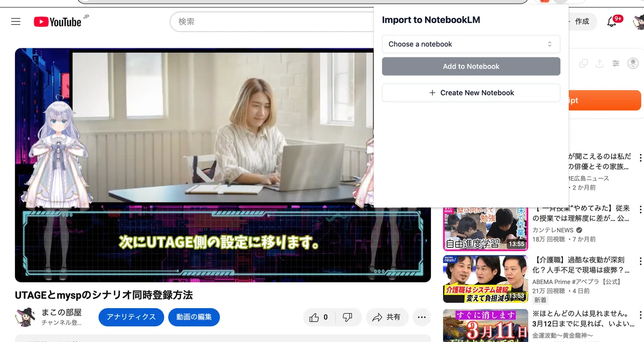Click the 18万 回視聴・7 か月前 text
This screenshot has width=644, height=342.
pyautogui.click(x=563, y=239)
